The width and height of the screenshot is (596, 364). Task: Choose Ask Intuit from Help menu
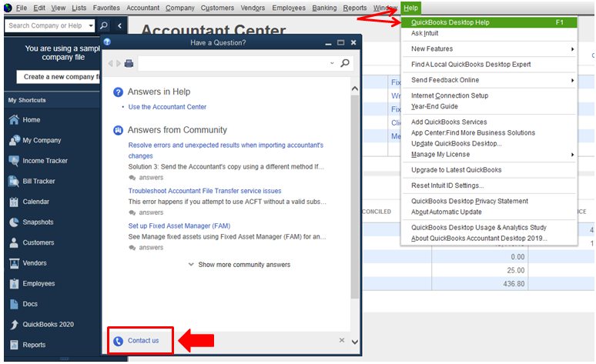point(424,33)
